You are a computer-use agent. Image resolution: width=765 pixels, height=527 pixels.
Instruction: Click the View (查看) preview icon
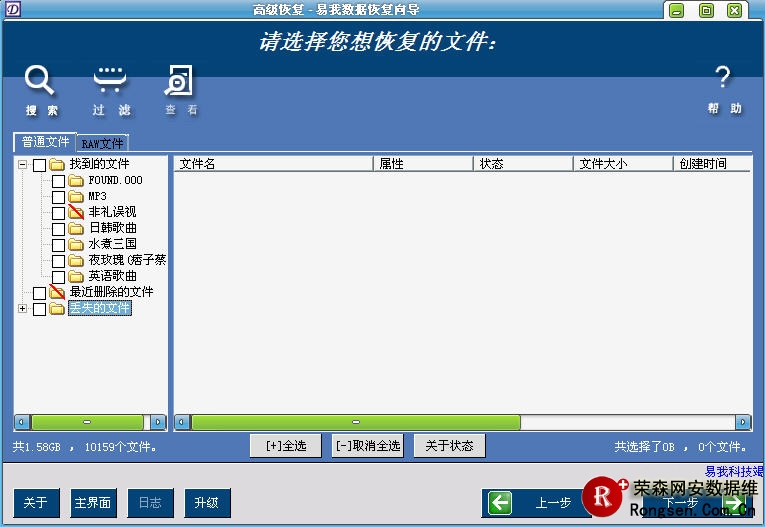[180, 80]
